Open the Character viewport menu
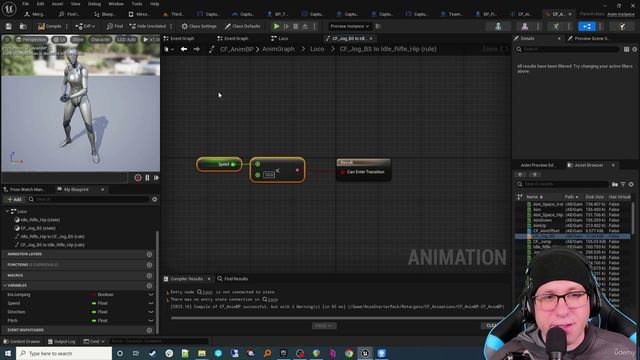Viewport: 640px width, 360px height. click(100, 40)
